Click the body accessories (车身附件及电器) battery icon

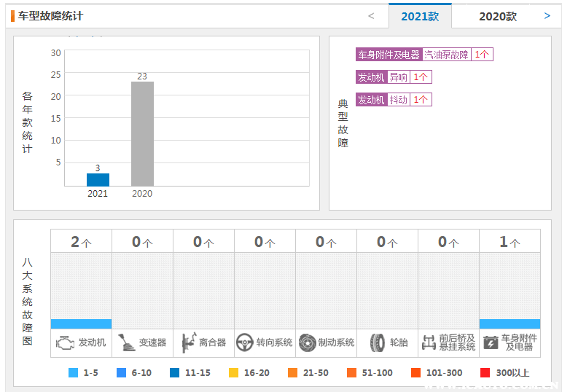tap(491, 342)
